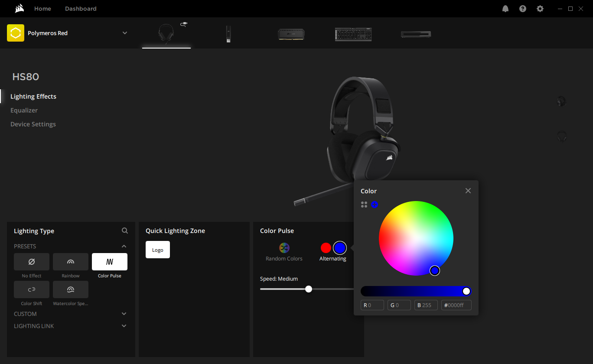The image size is (593, 364).
Task: Open notifications bell icon
Action: pos(505,9)
